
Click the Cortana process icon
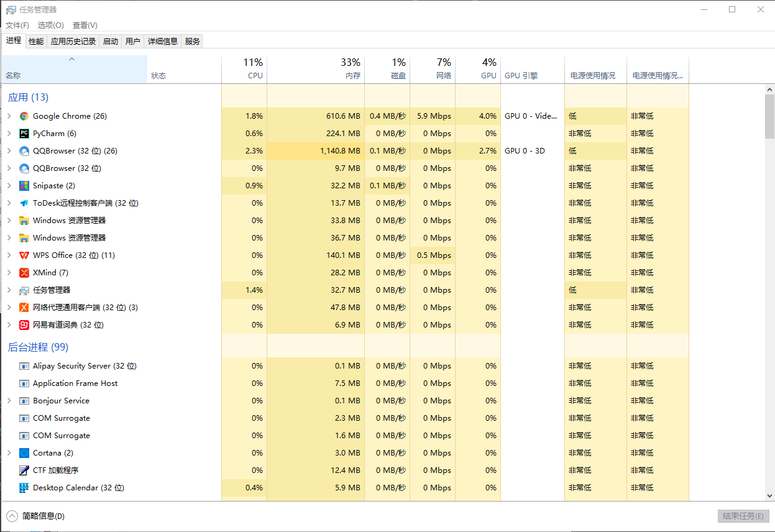point(24,453)
